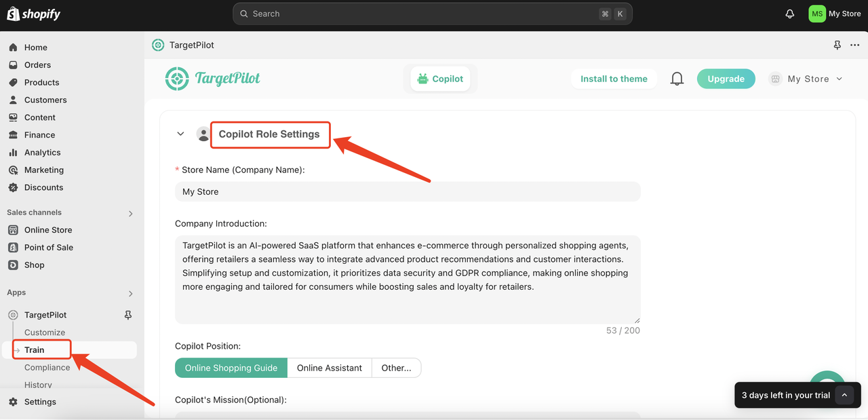Click the Online Store icon
This screenshot has height=420, width=868.
pos(13,230)
